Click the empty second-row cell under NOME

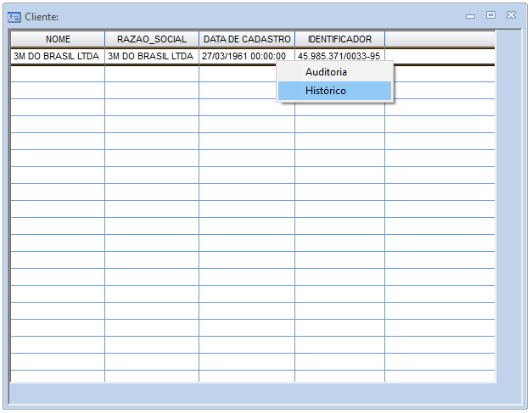58,74
